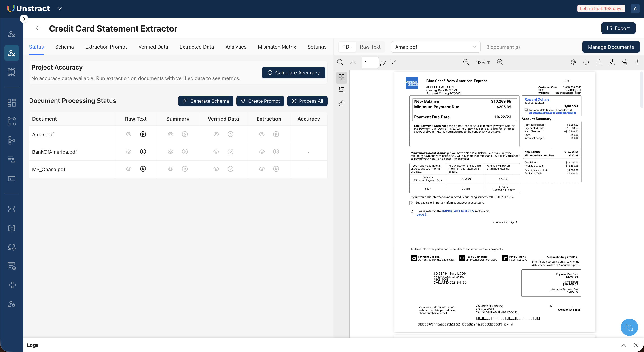The height and width of the screenshot is (352, 644).
Task: Open the Amex.pdf document dropdown
Action: click(435, 47)
